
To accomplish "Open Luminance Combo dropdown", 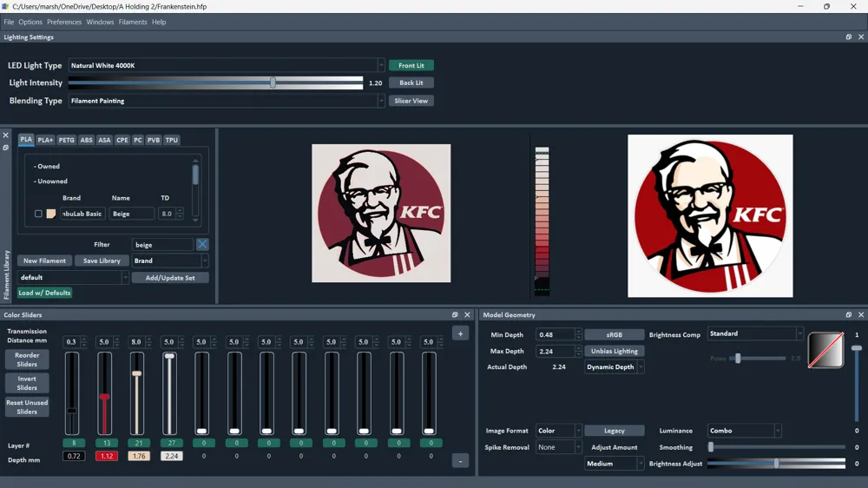I will (x=745, y=431).
